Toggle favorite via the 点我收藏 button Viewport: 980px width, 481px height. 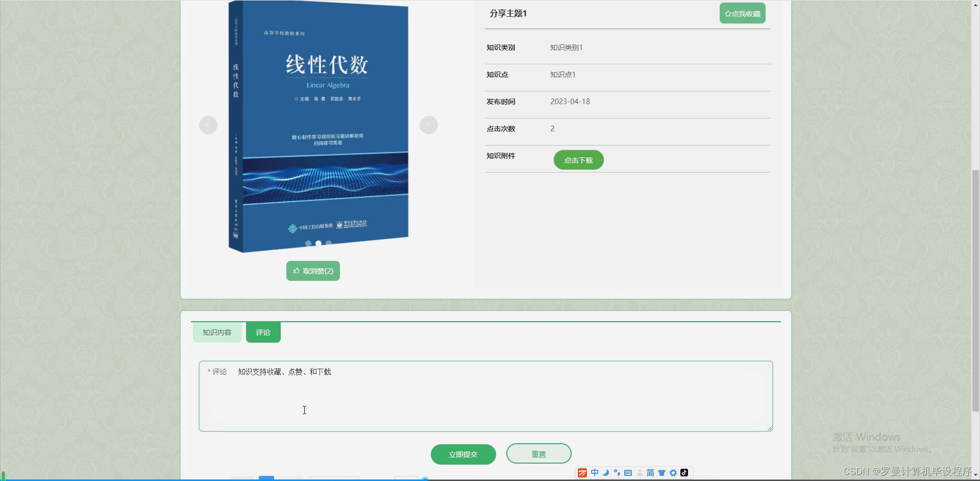(742, 13)
